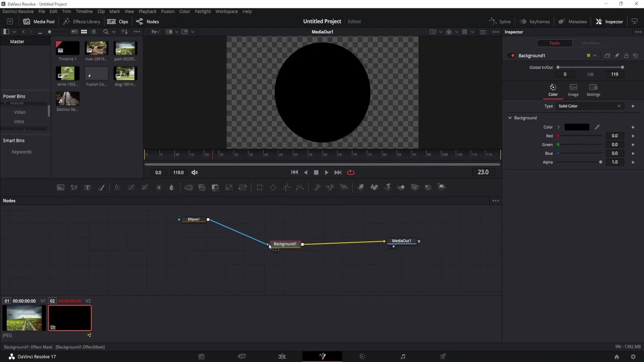The width and height of the screenshot is (644, 362).
Task: Open the Keyframes panel
Action: point(535,21)
